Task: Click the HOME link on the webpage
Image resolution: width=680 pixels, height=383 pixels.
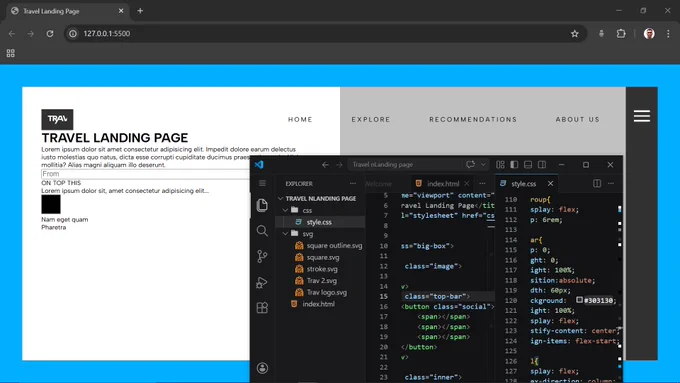Action: 300,119
